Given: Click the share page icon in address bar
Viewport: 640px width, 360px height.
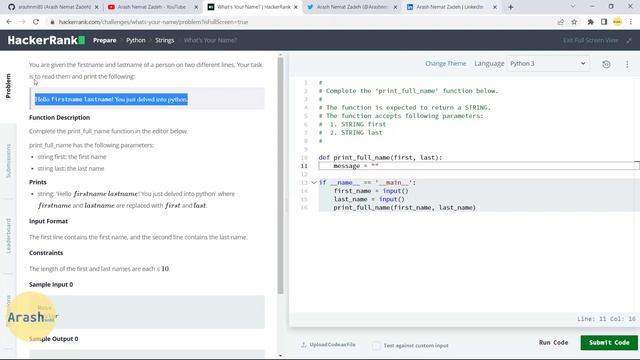Looking at the screenshot, I should point(560,22).
